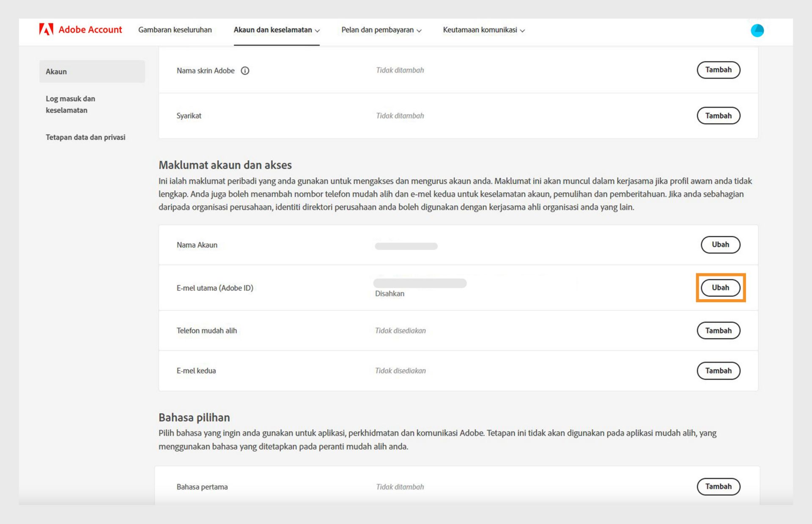The width and height of the screenshot is (812, 524).
Task: Add an E-mel kedua
Action: pos(718,371)
